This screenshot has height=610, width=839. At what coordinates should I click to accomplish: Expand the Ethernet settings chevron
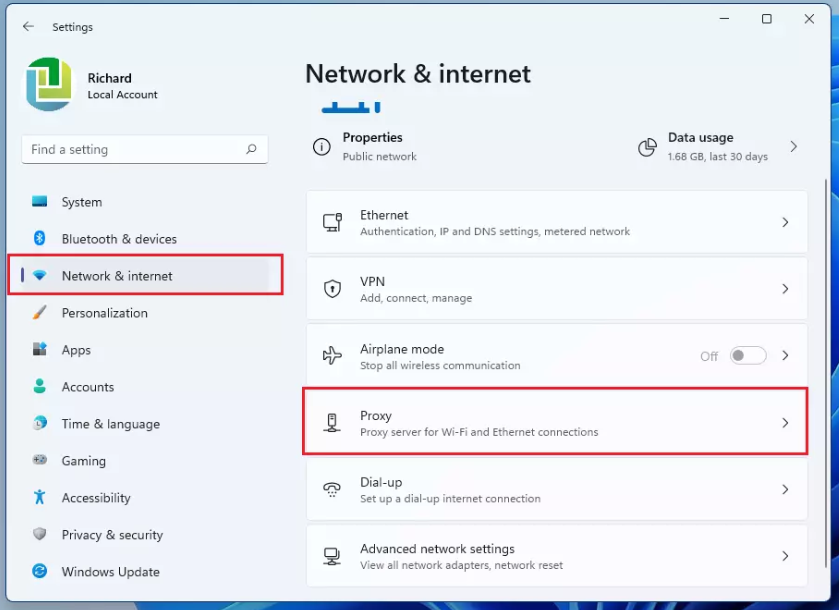[785, 222]
